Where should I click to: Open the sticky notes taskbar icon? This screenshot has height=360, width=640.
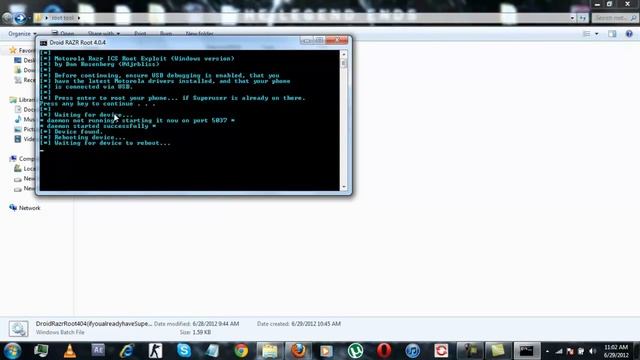(498, 351)
